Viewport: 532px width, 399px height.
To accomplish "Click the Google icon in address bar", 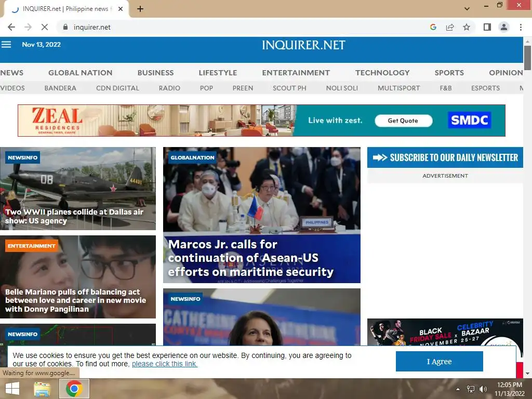I will pos(433,27).
